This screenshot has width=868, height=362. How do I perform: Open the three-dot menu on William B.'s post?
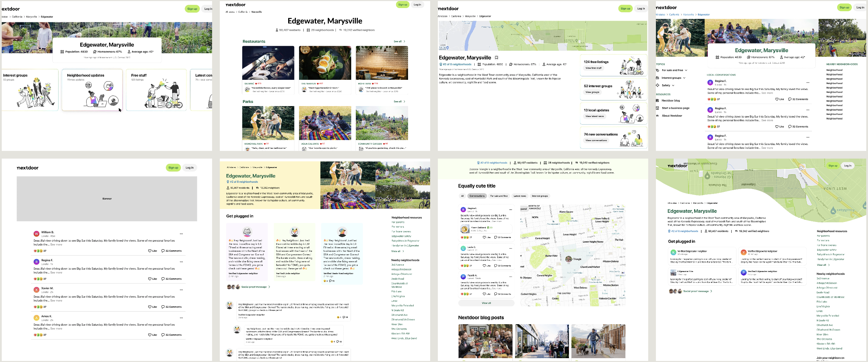181,234
